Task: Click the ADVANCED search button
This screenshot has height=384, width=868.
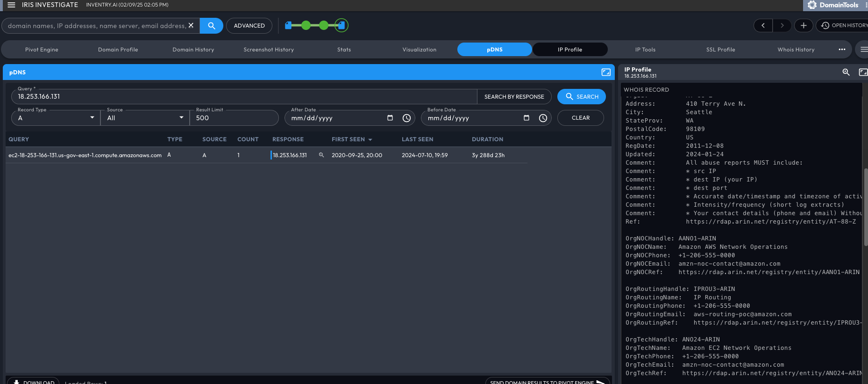Action: [x=249, y=26]
